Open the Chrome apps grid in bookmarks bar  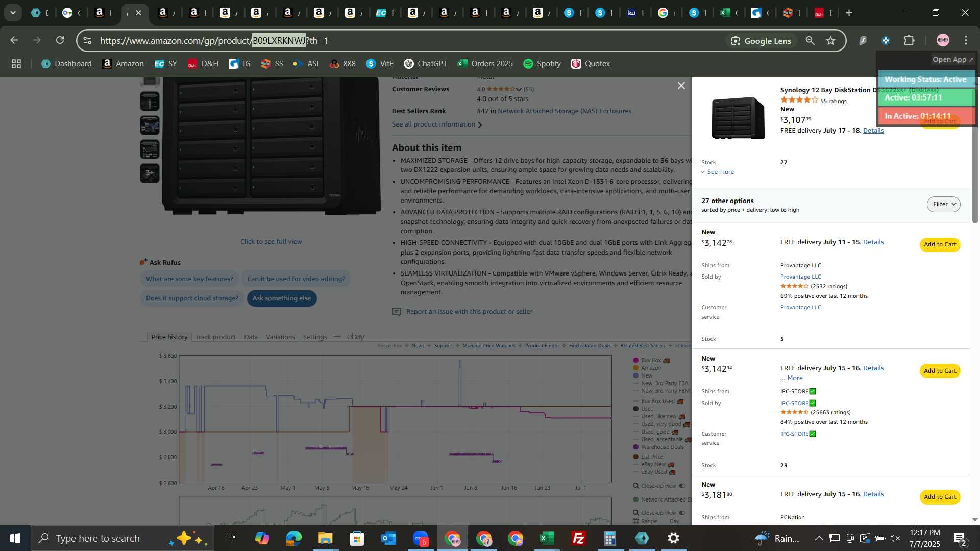coord(16,64)
